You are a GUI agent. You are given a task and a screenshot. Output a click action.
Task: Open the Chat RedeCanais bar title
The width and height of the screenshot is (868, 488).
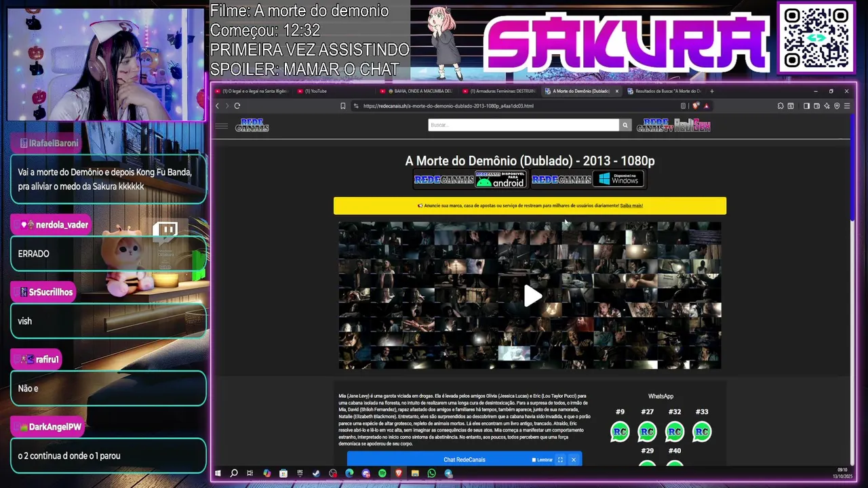(x=465, y=460)
